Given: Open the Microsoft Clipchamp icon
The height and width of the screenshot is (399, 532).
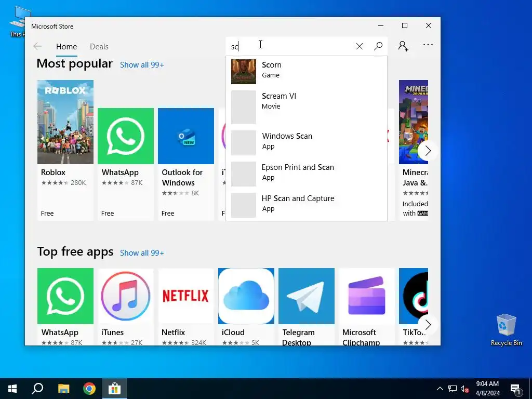Looking at the screenshot, I should click(367, 296).
